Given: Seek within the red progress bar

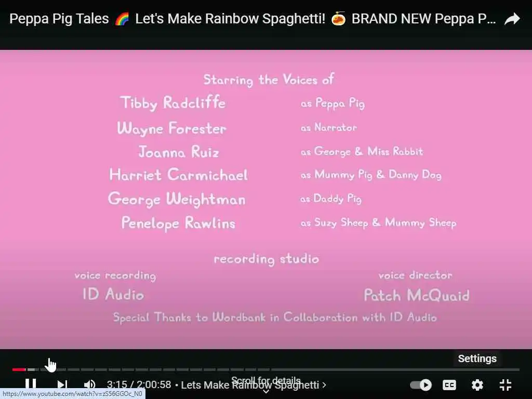Looking at the screenshot, I should (19, 369).
